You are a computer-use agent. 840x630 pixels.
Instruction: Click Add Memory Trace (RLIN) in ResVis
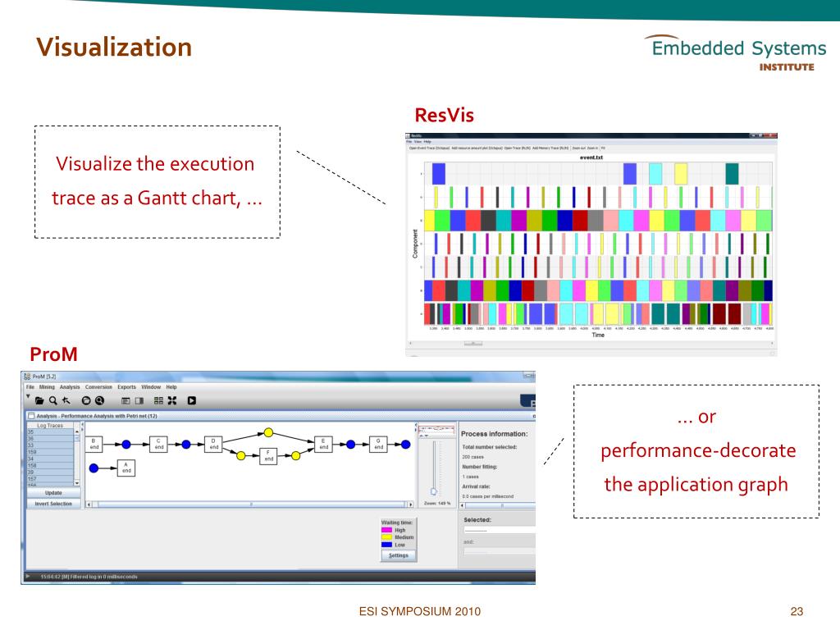(x=550, y=148)
